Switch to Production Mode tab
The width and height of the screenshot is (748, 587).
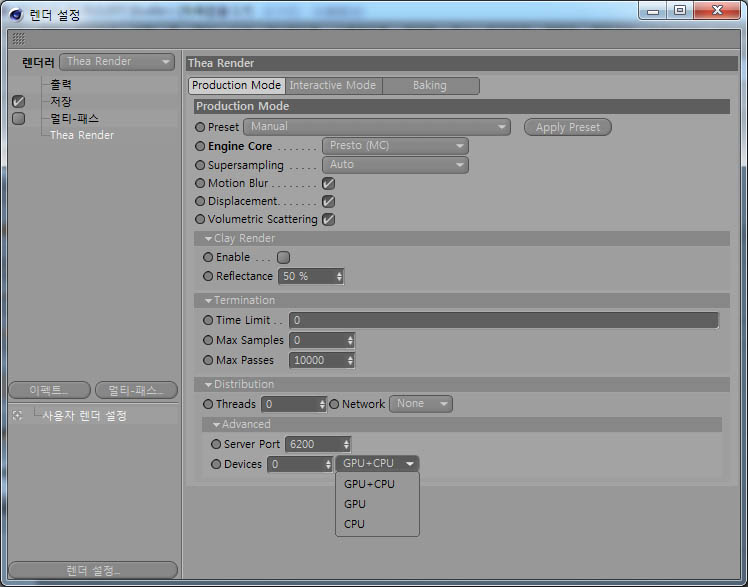(x=237, y=85)
